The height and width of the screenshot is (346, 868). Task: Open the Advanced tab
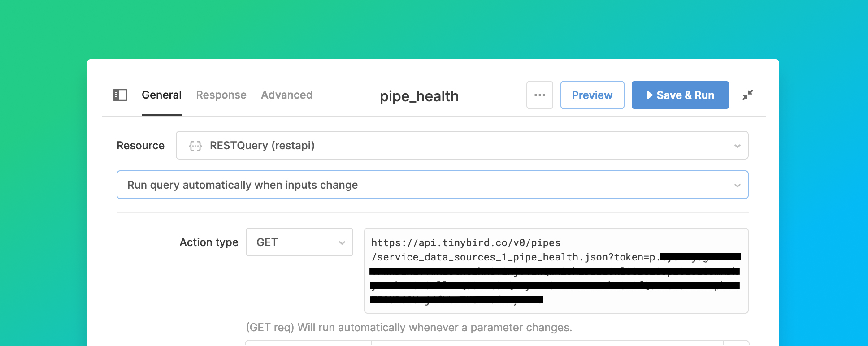286,95
